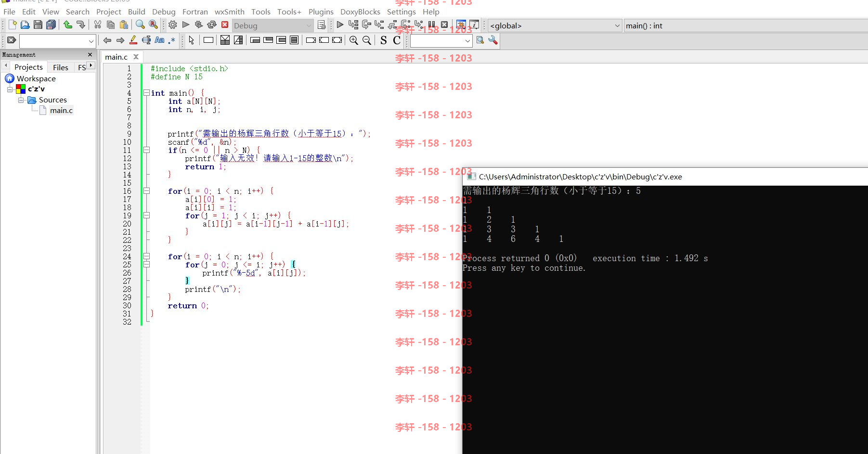This screenshot has height=454, width=868.
Task: Open the Find magnifier tool
Action: 140,25
